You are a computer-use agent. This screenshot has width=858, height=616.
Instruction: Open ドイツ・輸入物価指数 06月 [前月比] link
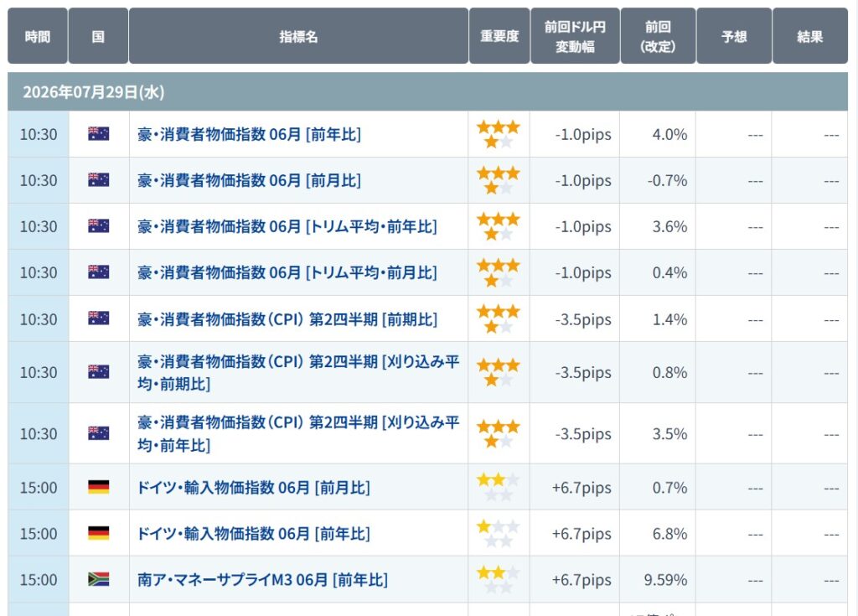click(x=253, y=487)
